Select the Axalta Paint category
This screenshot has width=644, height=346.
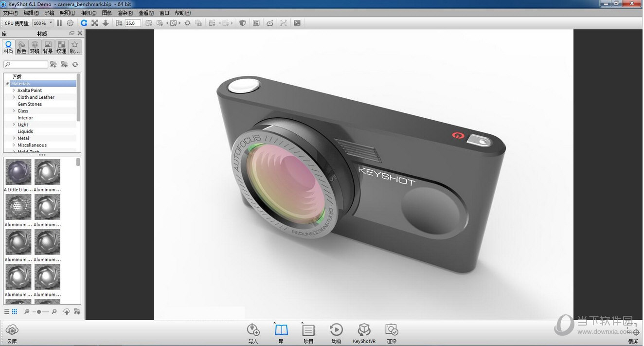(29, 90)
